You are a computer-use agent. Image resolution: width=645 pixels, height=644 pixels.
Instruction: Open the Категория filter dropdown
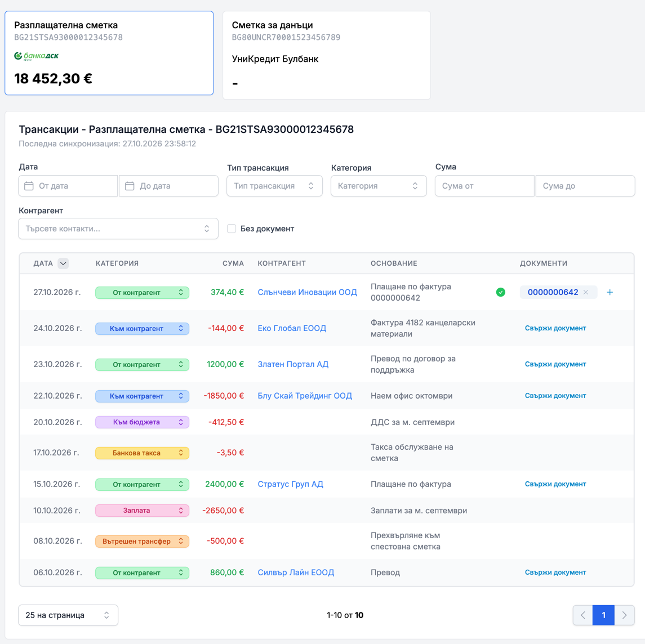point(379,186)
